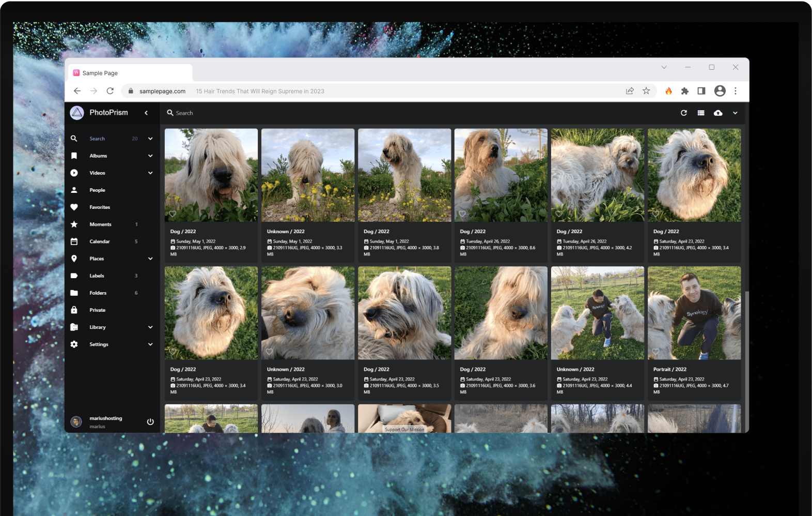This screenshot has height=516, width=812.
Task: Open the People section
Action: point(97,190)
